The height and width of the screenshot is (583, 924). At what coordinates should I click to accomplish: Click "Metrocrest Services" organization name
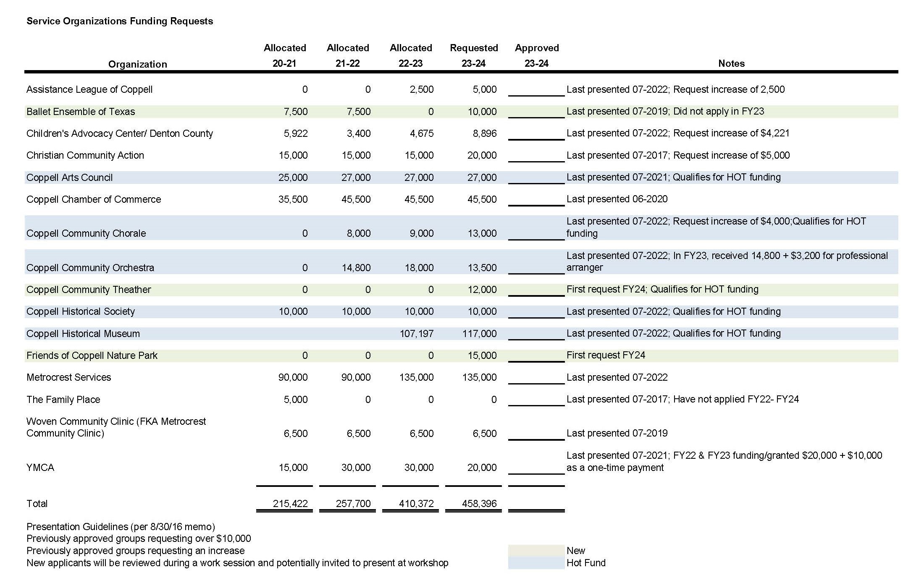click(x=69, y=377)
